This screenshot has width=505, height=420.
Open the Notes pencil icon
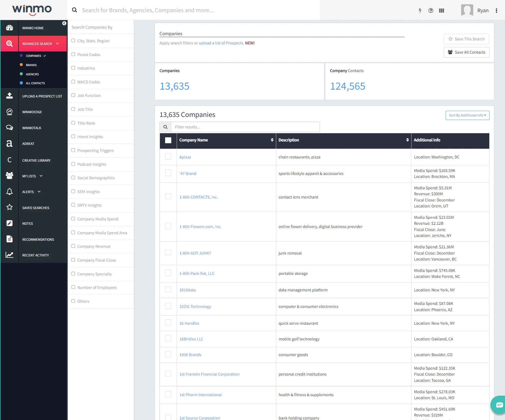tap(9, 223)
